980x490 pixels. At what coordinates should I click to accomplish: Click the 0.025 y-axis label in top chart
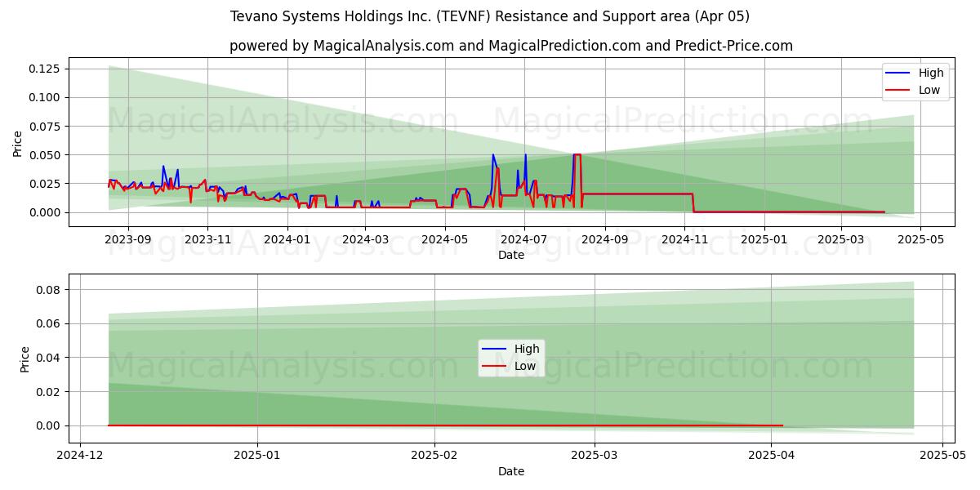pos(46,184)
